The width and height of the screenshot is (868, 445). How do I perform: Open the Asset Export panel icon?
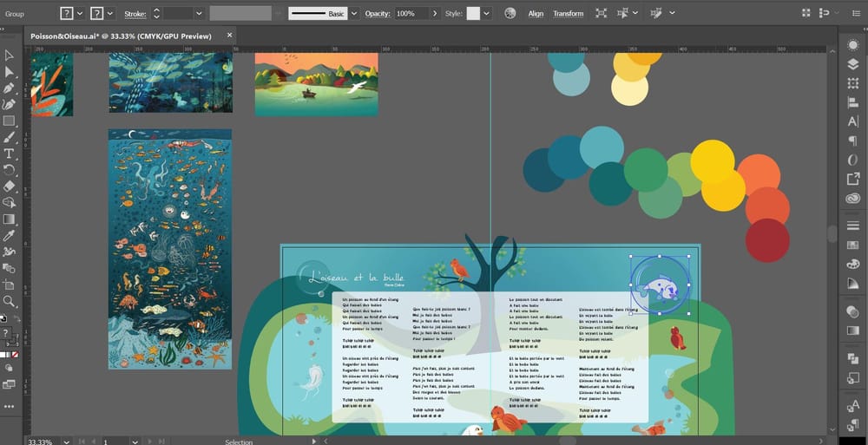click(853, 179)
